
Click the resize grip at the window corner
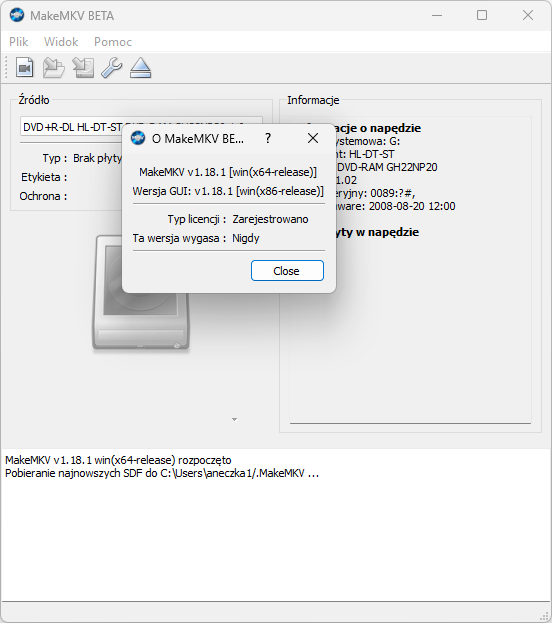tap(544, 615)
